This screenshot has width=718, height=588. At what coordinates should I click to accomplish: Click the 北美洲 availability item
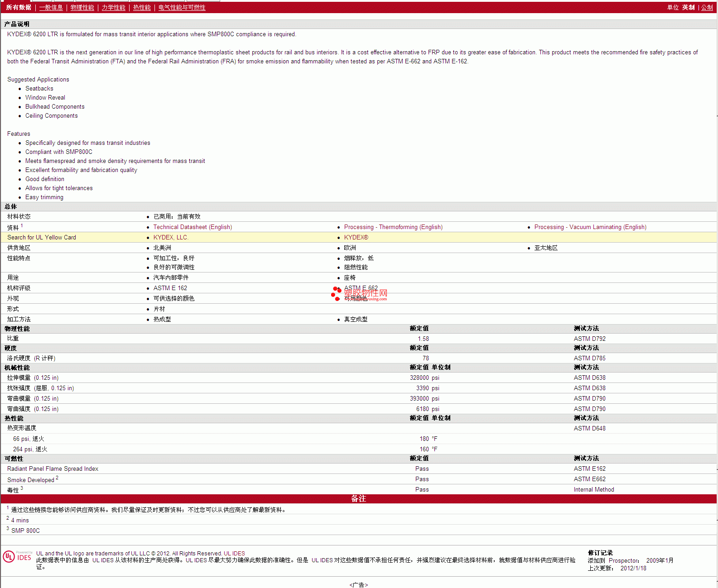[x=162, y=248]
